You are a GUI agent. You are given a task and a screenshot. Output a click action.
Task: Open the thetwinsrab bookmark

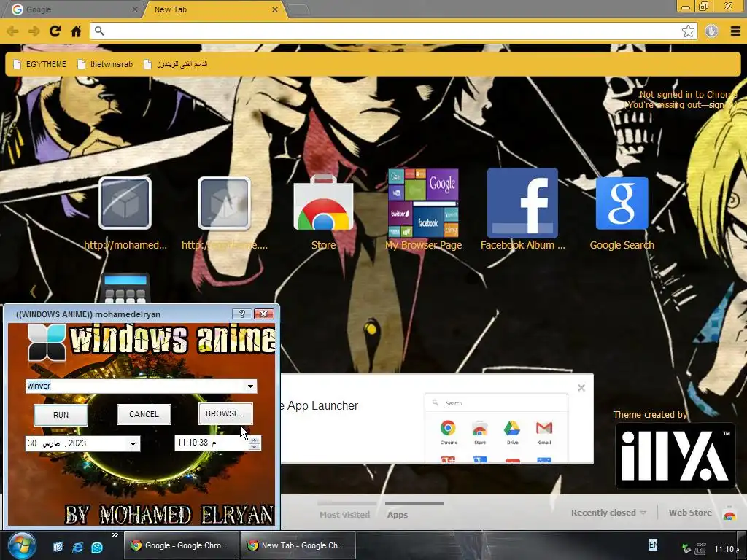(x=105, y=64)
